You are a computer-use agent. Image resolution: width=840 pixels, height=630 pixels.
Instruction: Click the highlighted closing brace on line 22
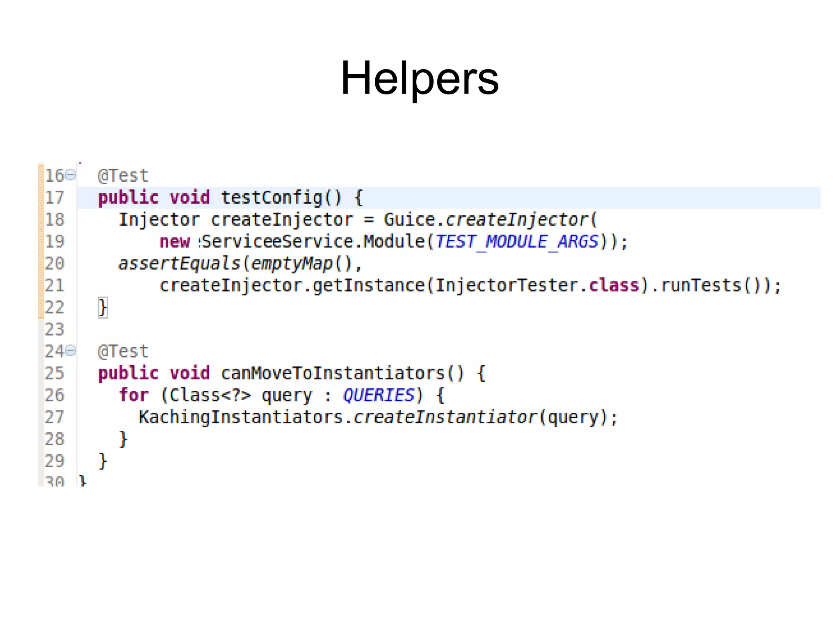click(x=103, y=308)
